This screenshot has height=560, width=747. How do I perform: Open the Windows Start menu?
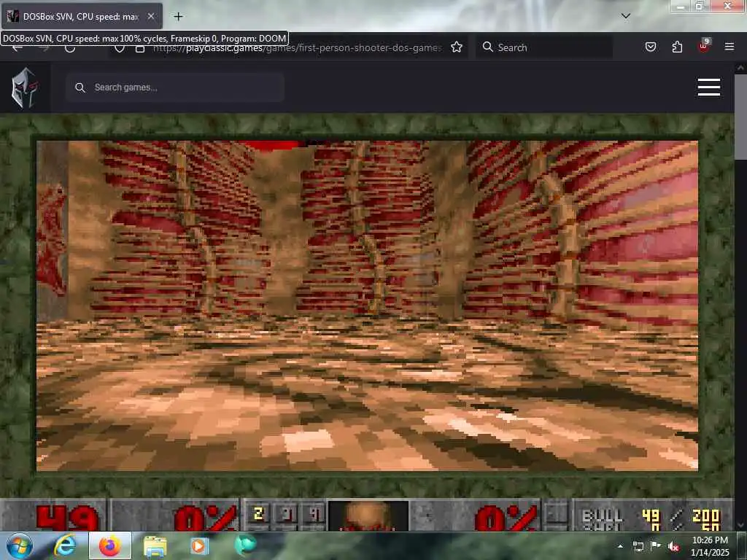(20, 545)
